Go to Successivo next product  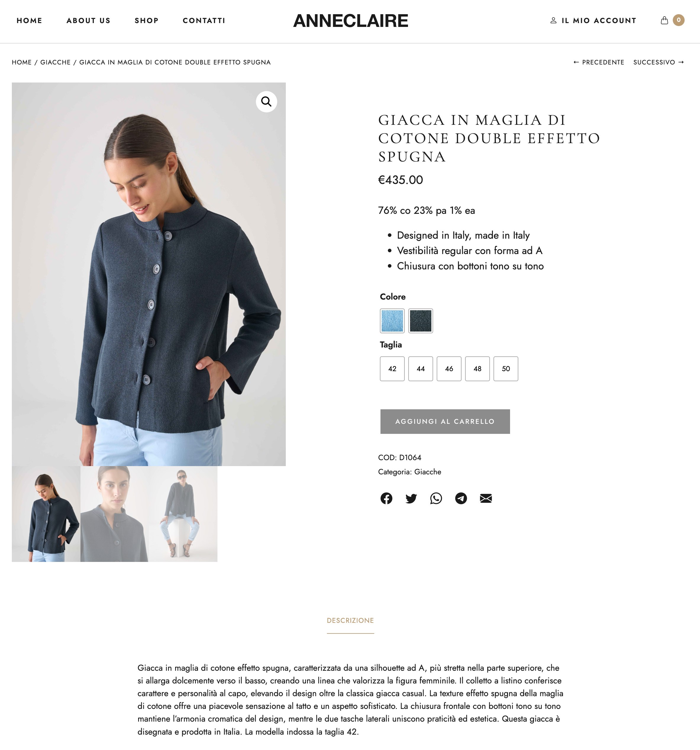(x=659, y=62)
